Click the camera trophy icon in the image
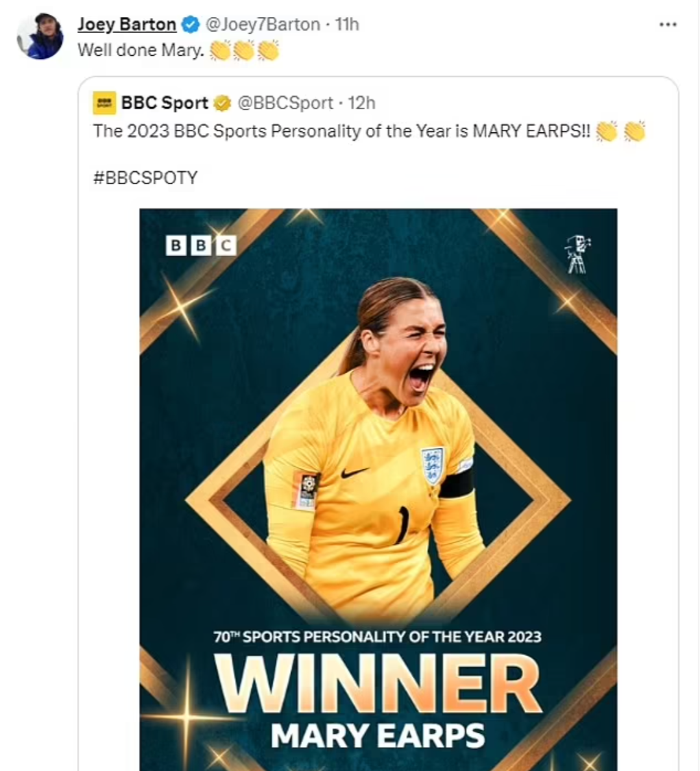Screen dimensions: 700x771 point(577,254)
